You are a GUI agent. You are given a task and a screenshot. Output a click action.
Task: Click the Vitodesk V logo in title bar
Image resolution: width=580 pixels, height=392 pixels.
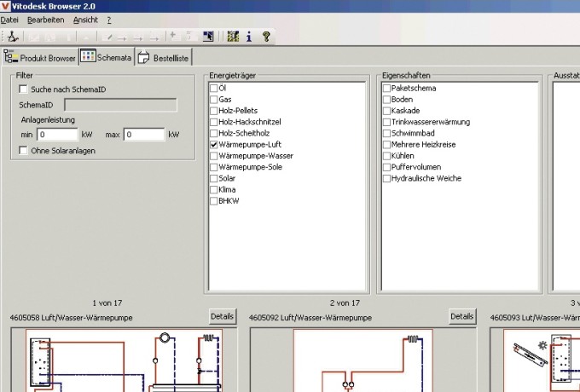[x=5, y=6]
